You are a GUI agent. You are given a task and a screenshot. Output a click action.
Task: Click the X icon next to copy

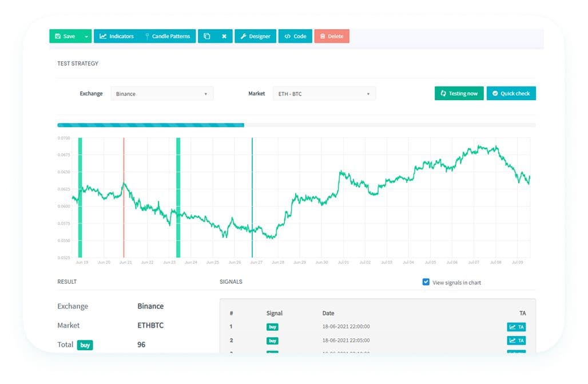tap(223, 36)
